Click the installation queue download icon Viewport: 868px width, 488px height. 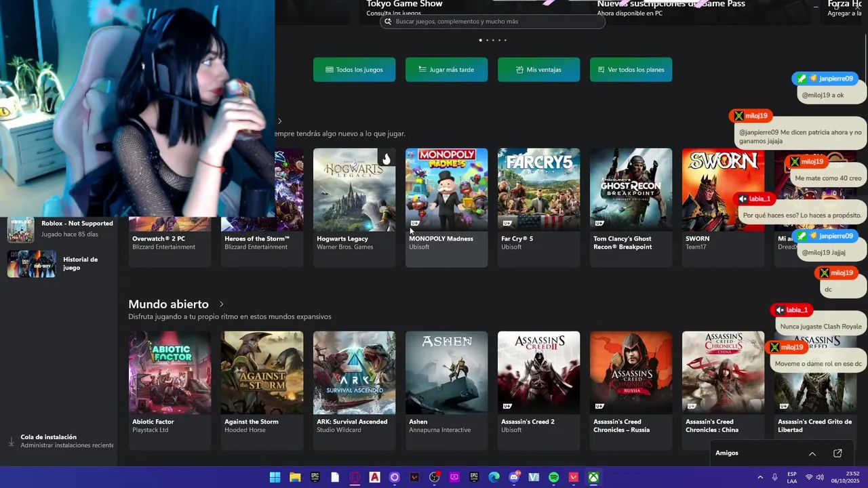(x=11, y=441)
